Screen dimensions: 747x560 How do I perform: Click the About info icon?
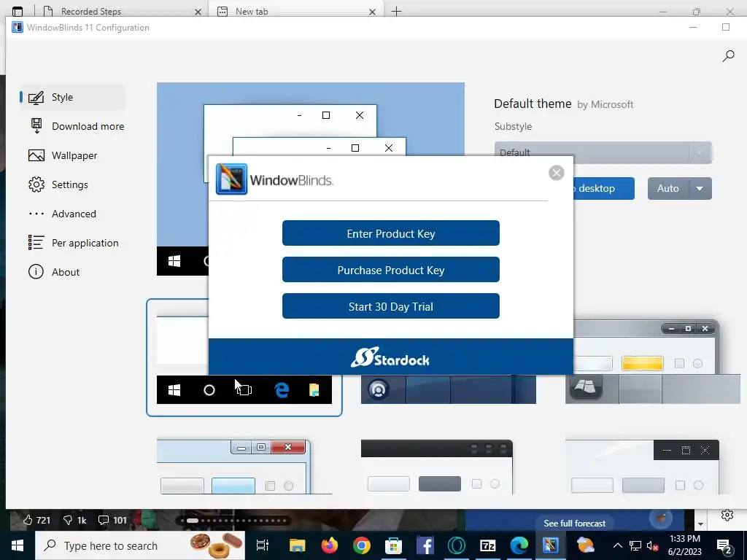tap(36, 272)
